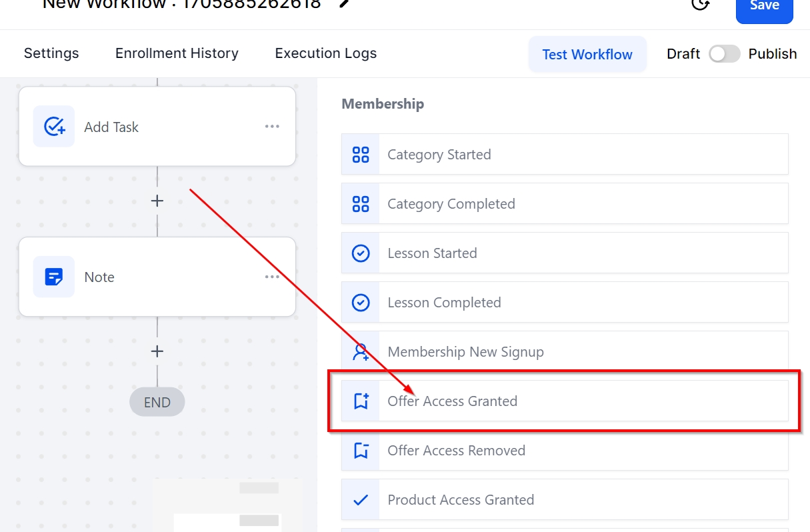Click the Category Started grid icon
The height and width of the screenshot is (532, 810).
point(361,155)
